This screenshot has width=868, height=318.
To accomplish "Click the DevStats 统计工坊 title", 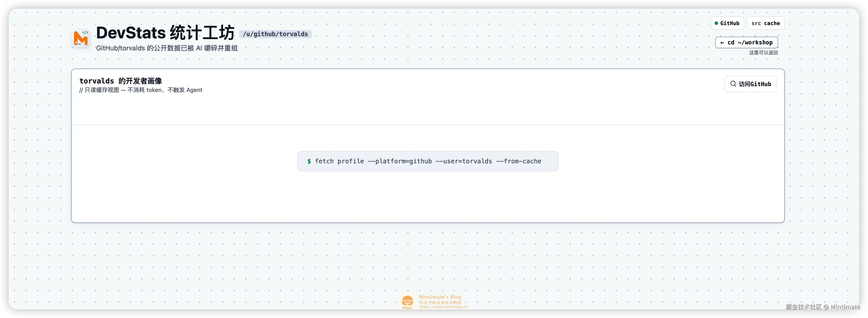I will (165, 33).
